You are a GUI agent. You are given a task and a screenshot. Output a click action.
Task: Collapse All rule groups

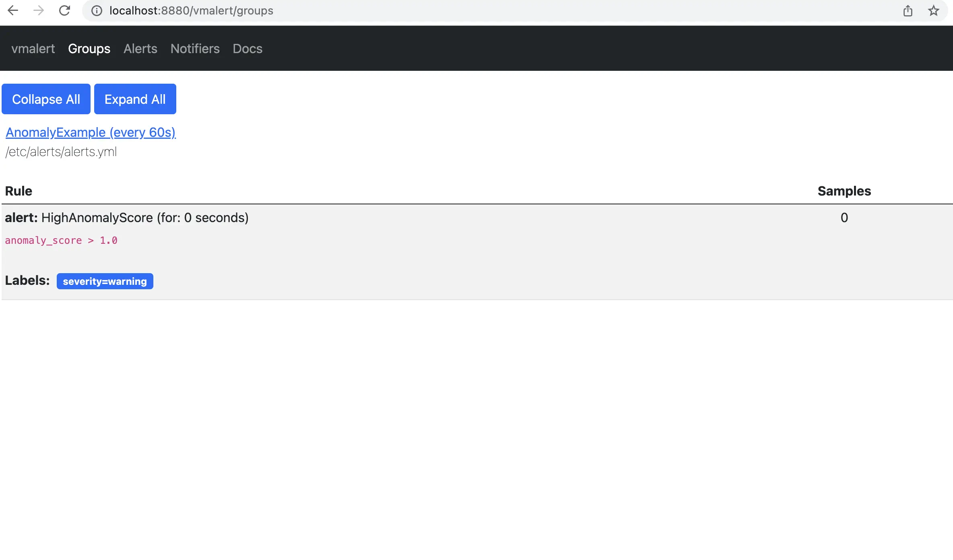45,99
